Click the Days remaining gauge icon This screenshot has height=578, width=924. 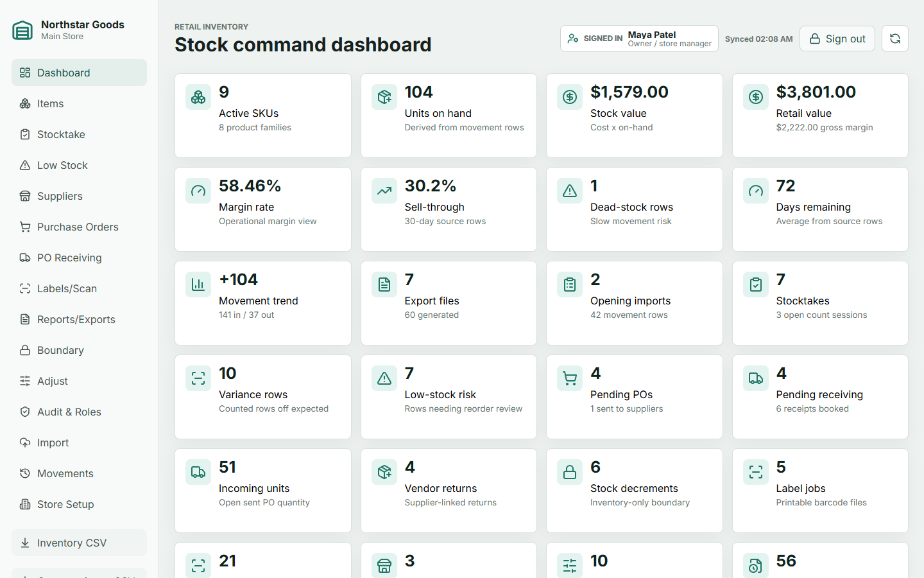[756, 191]
